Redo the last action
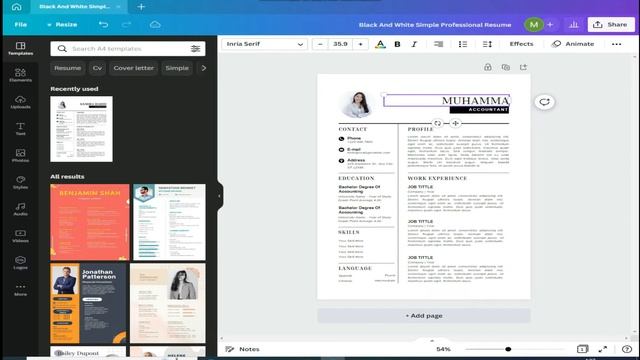The width and height of the screenshot is (640, 360). tap(127, 24)
